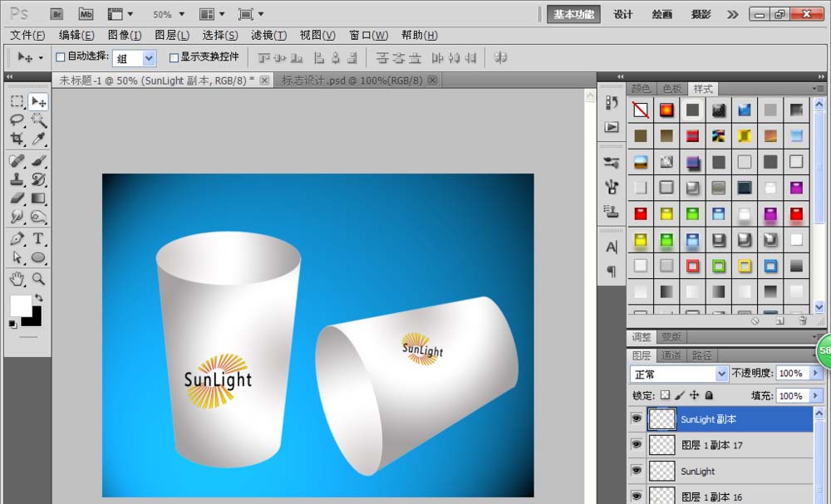Switch to the 设计 workspace
831x504 pixels.
pyautogui.click(x=622, y=14)
